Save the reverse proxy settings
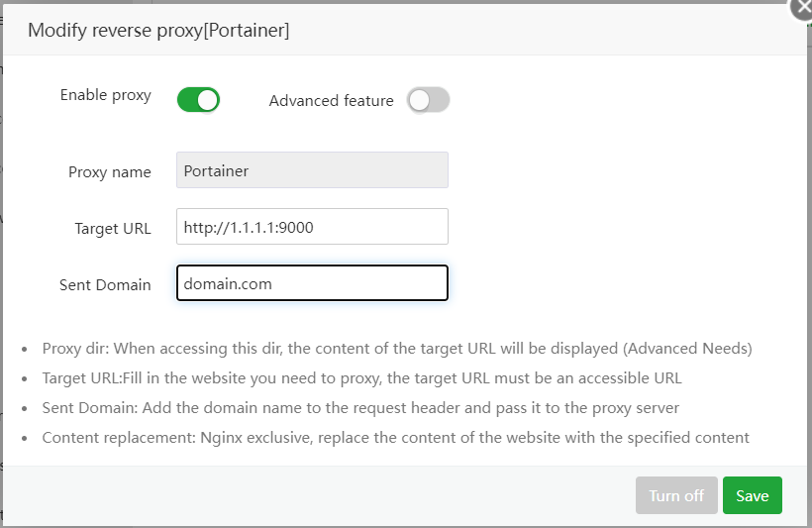Viewport: 812px width, 528px height. tap(752, 495)
